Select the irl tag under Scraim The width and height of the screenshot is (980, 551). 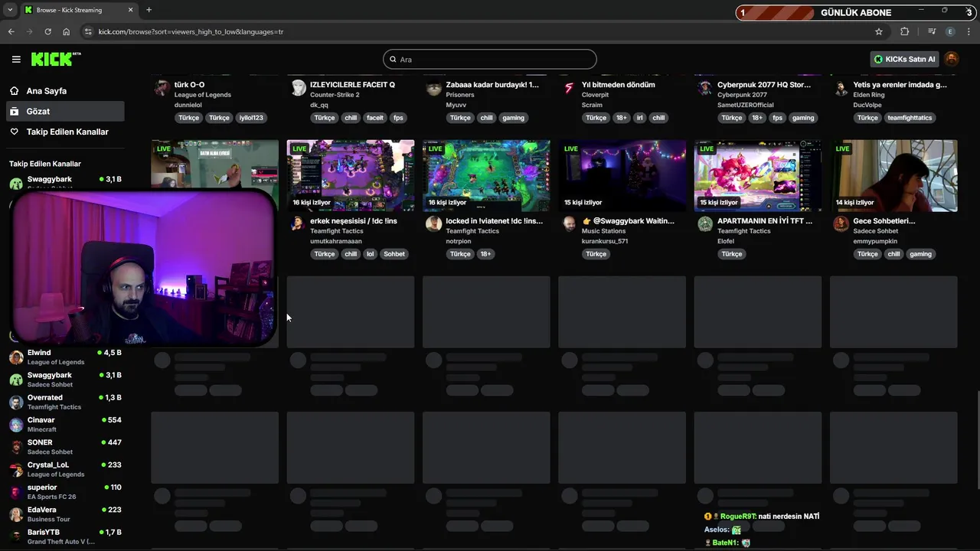639,118
